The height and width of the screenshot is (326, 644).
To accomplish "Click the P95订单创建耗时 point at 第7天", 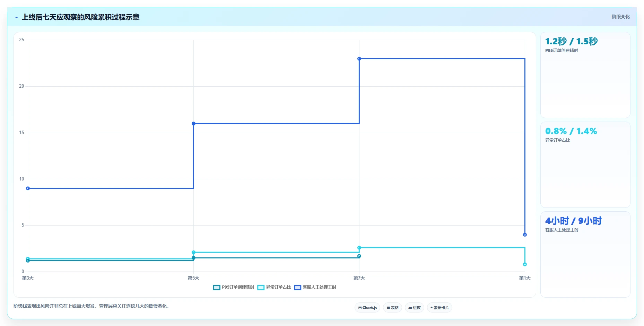I will click(359, 256).
